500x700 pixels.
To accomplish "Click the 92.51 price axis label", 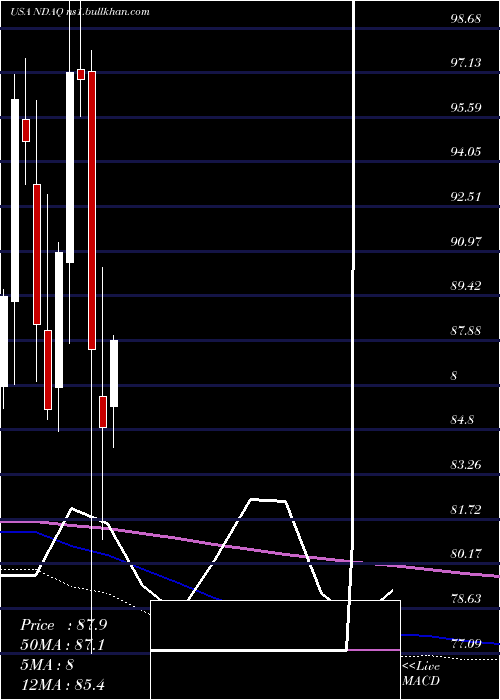I will pyautogui.click(x=466, y=197).
